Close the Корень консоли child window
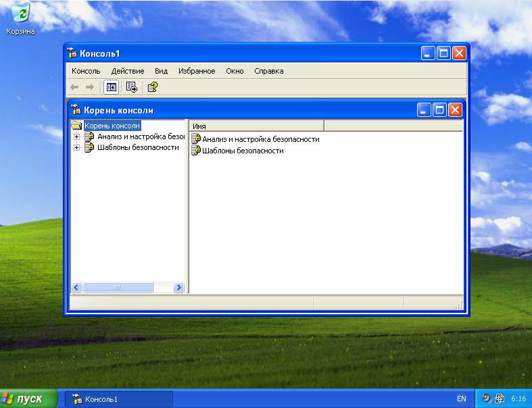 pos(455,110)
